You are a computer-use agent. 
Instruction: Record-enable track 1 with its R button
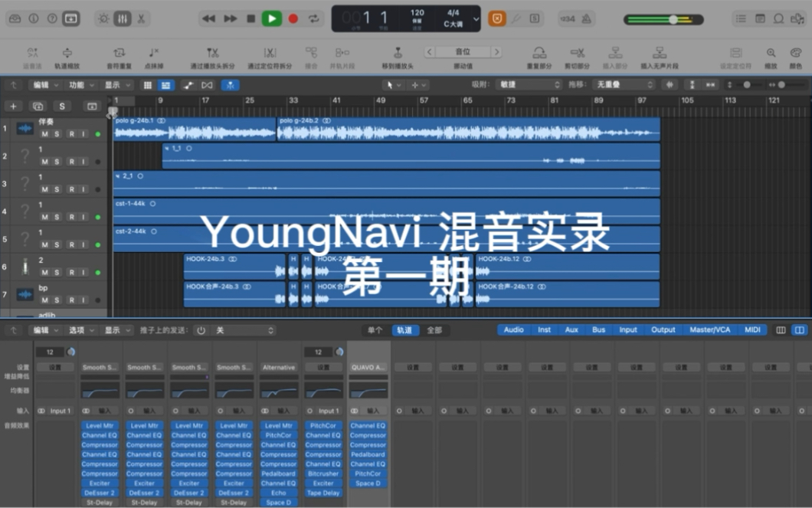pos(72,134)
